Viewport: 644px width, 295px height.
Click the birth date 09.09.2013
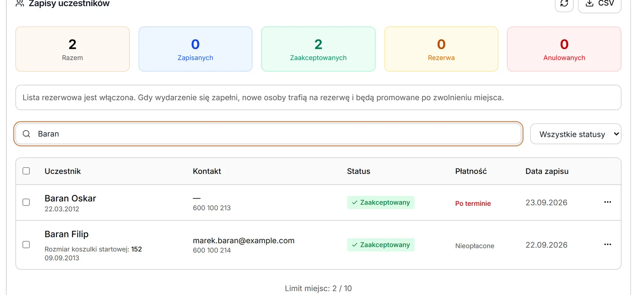click(x=62, y=258)
